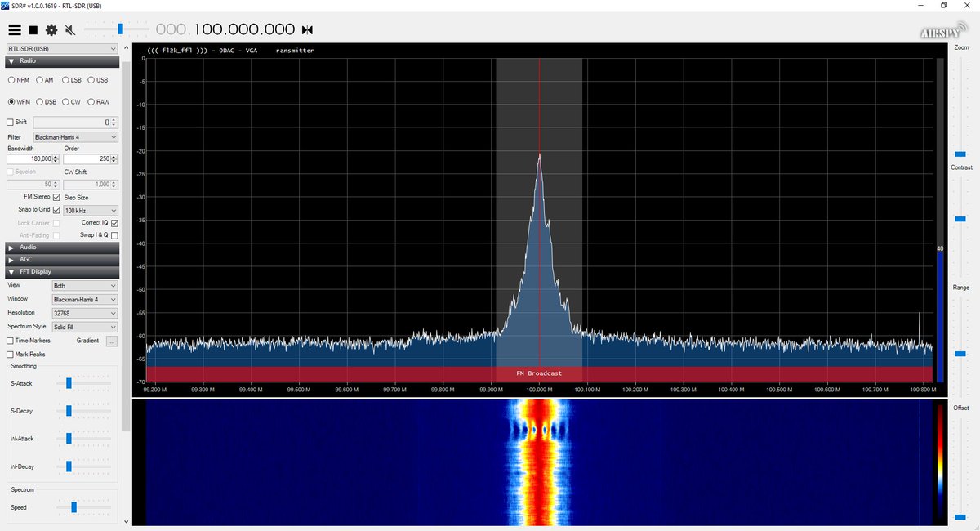Enable Swap I & Q checkbox
This screenshot has height=531, width=980.
tap(114, 235)
